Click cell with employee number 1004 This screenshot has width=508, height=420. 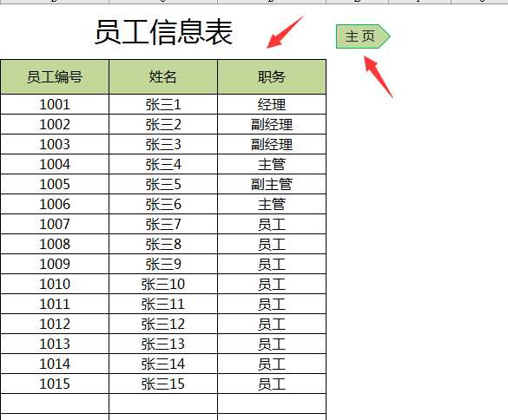coord(55,164)
